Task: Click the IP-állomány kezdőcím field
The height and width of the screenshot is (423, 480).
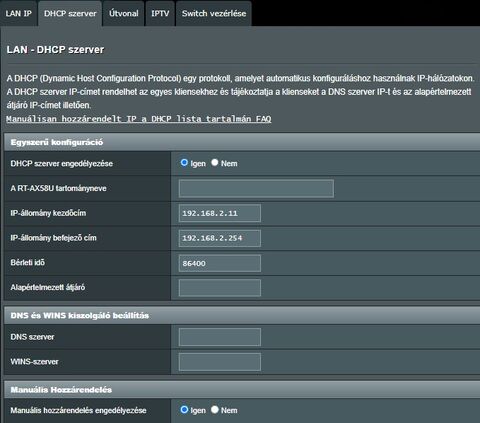Action: click(220, 213)
